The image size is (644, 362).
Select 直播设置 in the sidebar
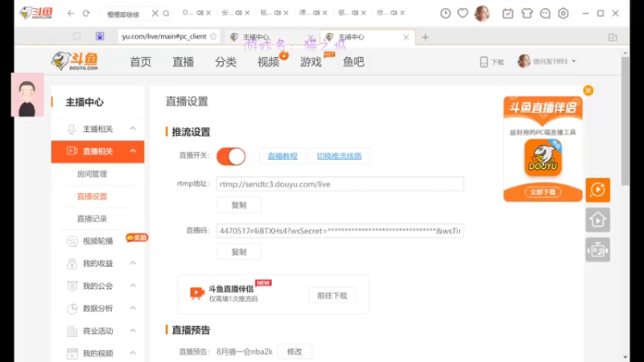coord(92,196)
